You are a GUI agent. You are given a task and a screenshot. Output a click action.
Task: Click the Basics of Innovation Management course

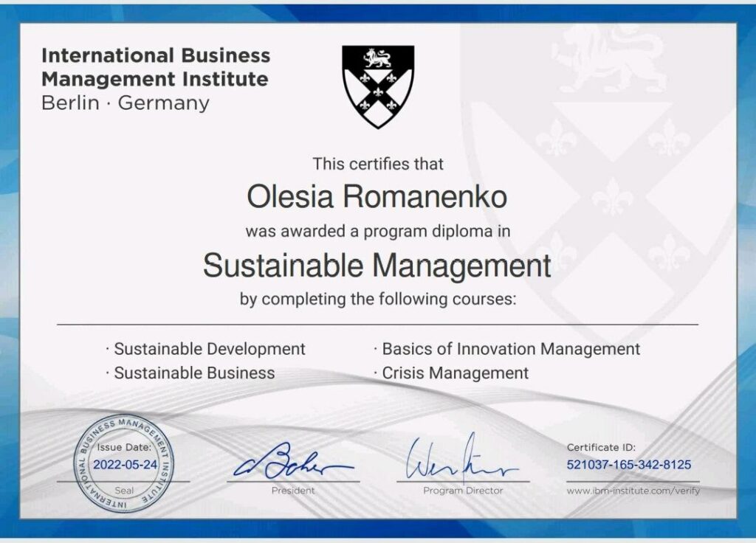point(511,349)
